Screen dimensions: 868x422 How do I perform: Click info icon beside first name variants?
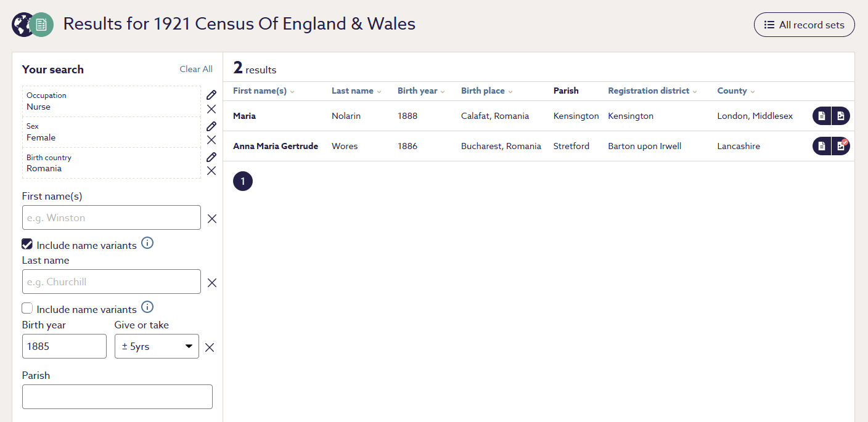[x=147, y=243]
